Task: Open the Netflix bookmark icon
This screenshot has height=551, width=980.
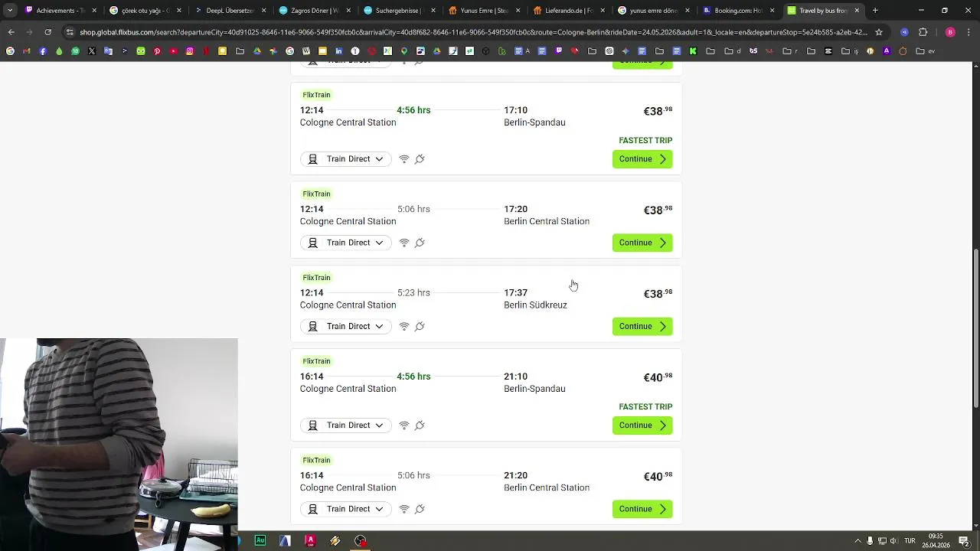Action: point(206,51)
